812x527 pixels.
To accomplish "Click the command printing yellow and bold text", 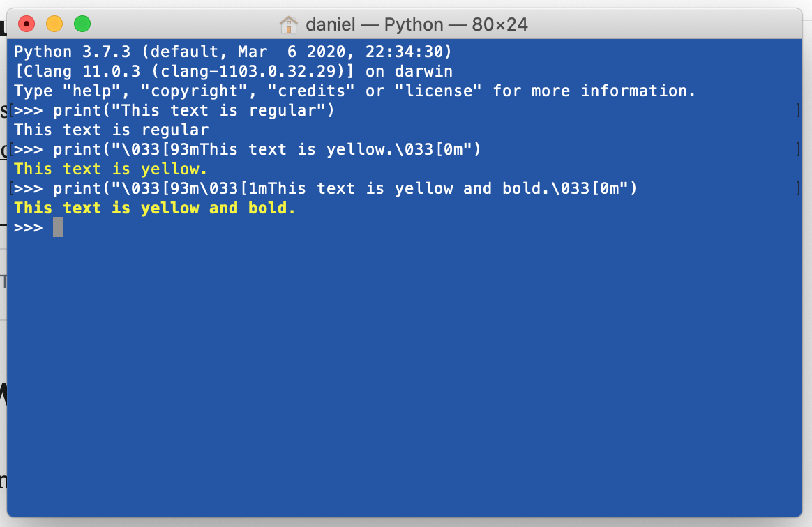I will tap(345, 189).
